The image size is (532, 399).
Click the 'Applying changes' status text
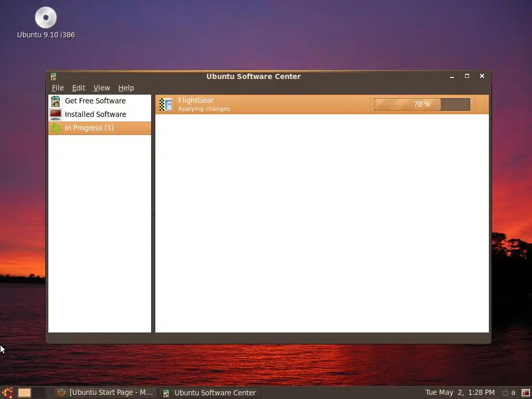(204, 109)
